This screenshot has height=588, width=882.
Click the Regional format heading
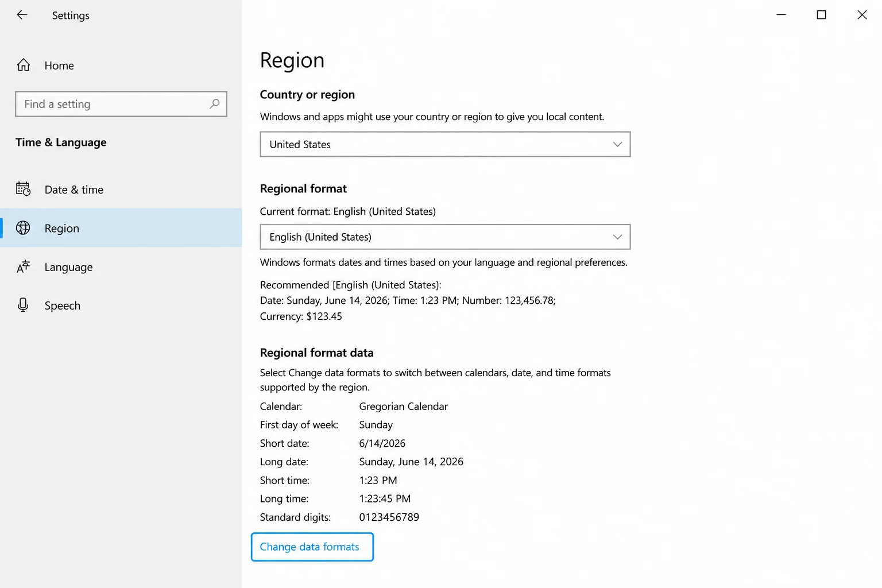[303, 189]
